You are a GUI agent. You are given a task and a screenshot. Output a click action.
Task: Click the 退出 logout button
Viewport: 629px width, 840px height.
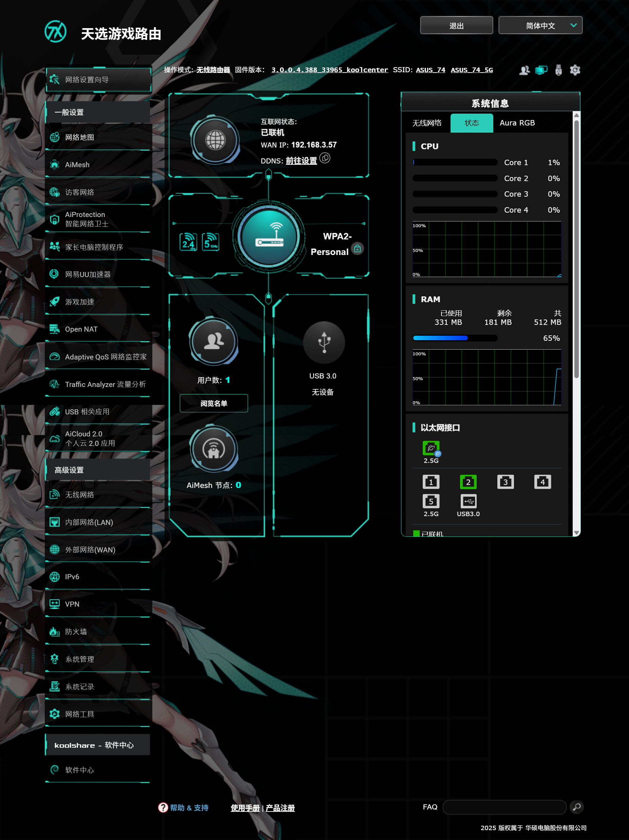tap(456, 25)
